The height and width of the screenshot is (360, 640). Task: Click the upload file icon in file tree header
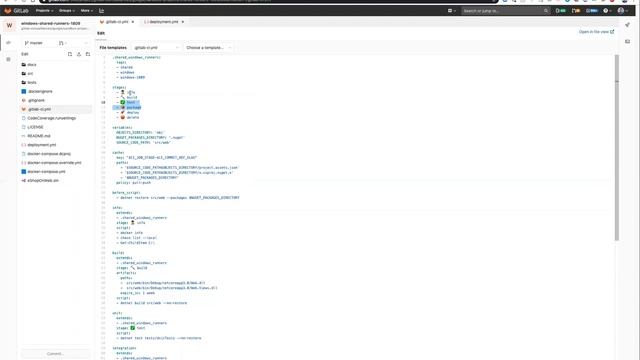coord(79,54)
